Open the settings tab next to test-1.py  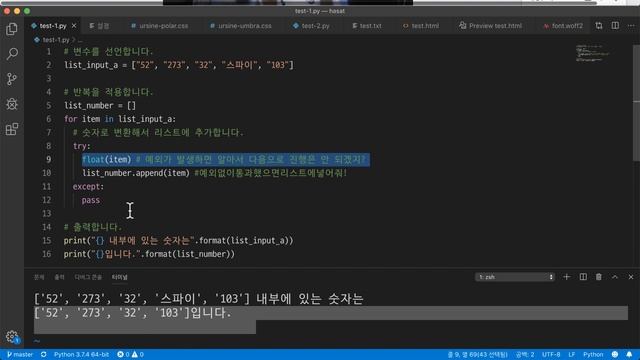point(99,26)
